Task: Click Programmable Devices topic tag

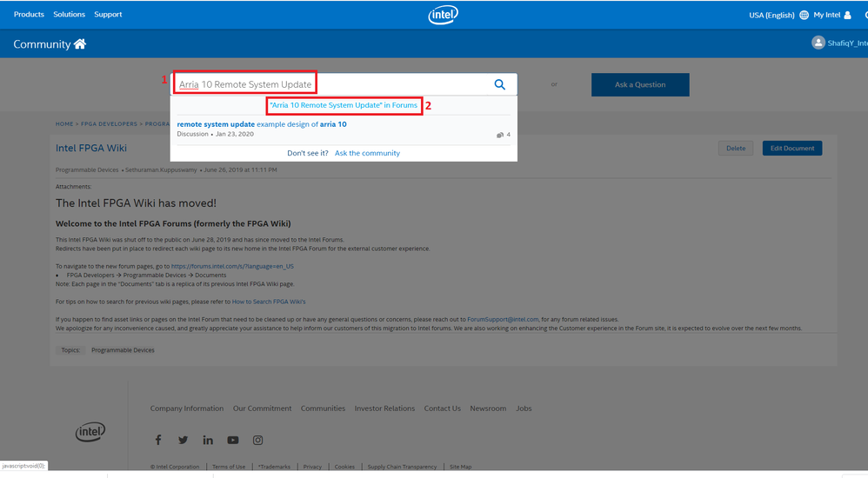Action: tap(123, 350)
